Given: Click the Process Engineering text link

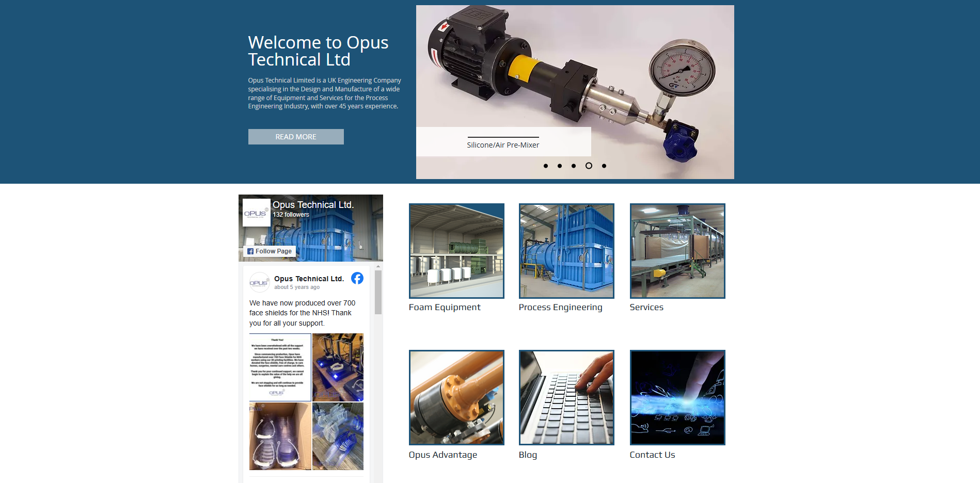Looking at the screenshot, I should pyautogui.click(x=560, y=307).
